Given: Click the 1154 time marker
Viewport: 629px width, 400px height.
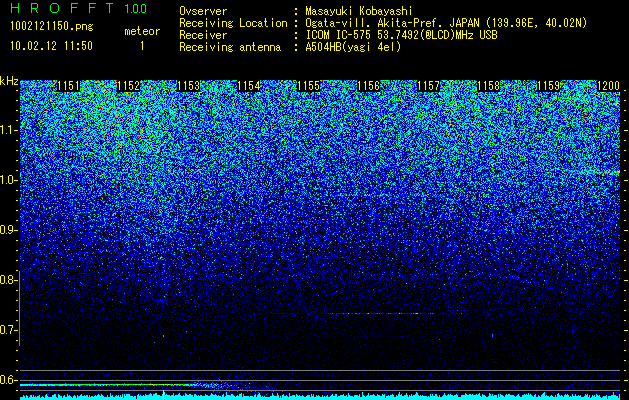Looking at the screenshot, I should tap(249, 86).
